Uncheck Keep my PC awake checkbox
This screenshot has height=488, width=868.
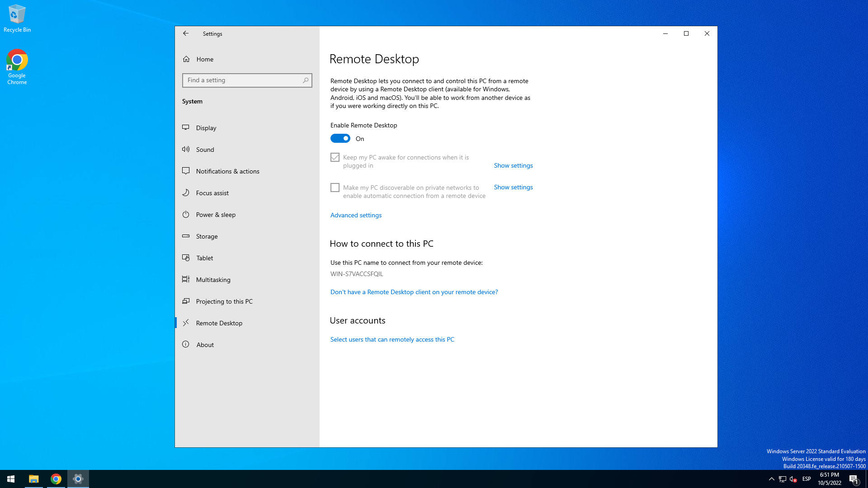(x=335, y=157)
